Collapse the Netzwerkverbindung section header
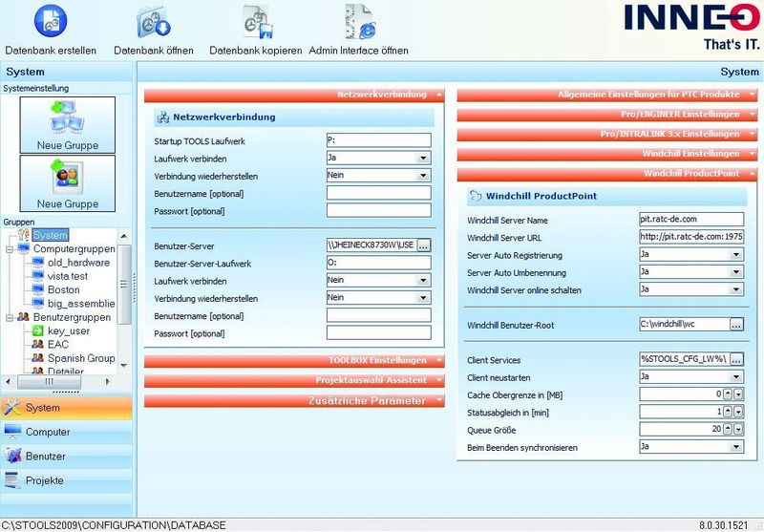 (294, 95)
